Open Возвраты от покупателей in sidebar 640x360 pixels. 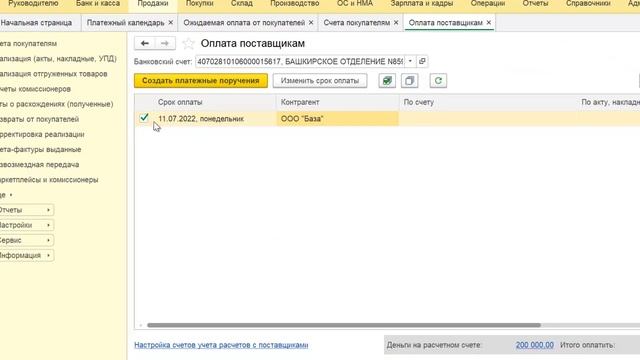coord(39,119)
